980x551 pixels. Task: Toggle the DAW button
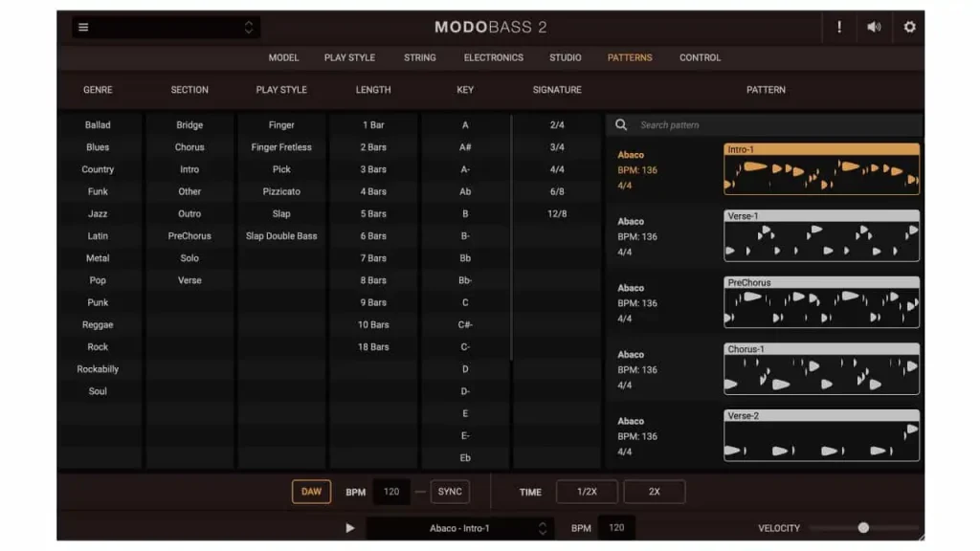click(311, 492)
